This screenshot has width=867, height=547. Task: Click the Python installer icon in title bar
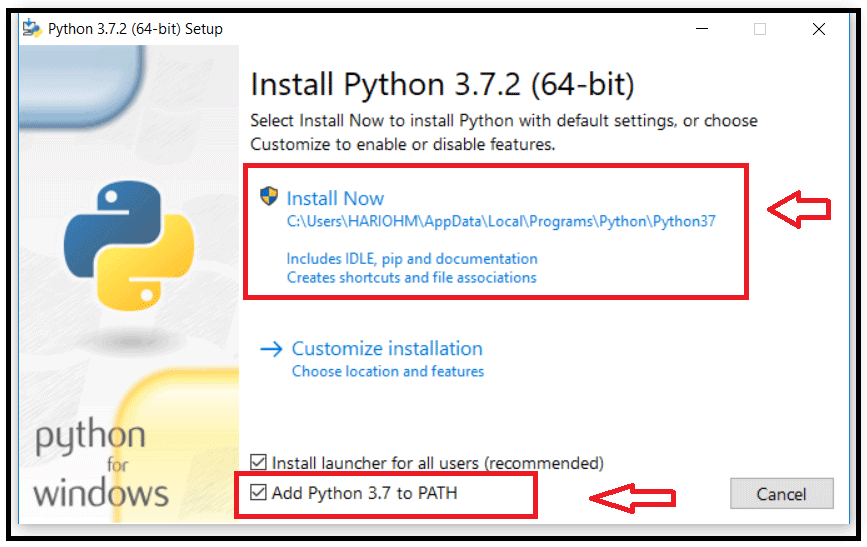pos(32,28)
